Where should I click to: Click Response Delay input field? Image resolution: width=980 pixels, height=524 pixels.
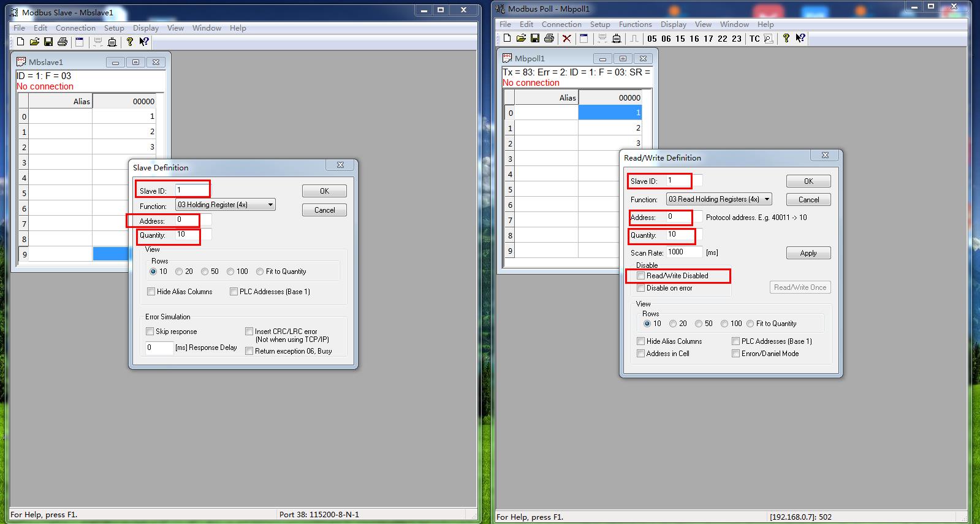point(159,347)
